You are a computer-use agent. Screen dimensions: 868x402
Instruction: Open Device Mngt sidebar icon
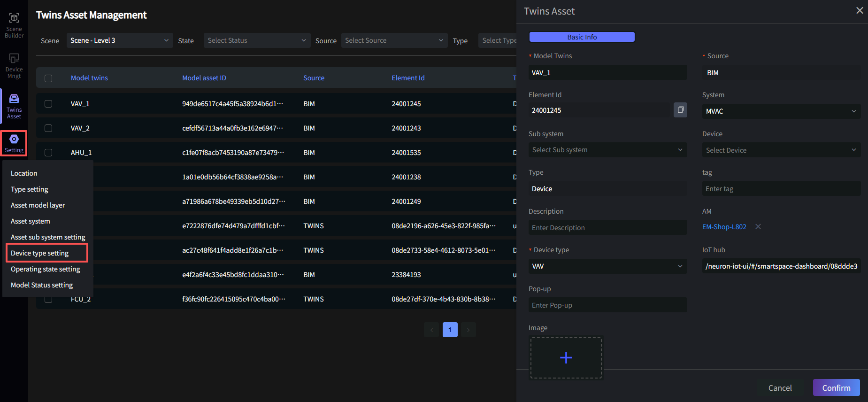click(x=14, y=65)
